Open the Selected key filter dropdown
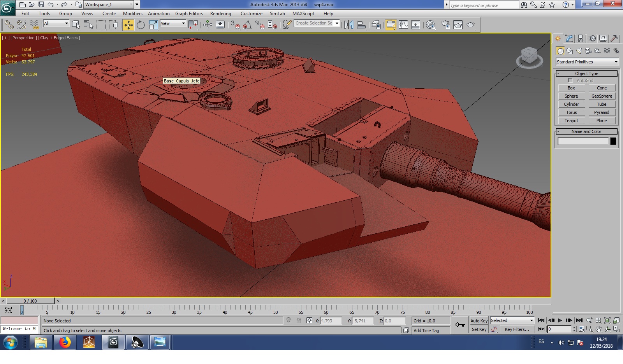623x364 pixels. pyautogui.click(x=512, y=320)
